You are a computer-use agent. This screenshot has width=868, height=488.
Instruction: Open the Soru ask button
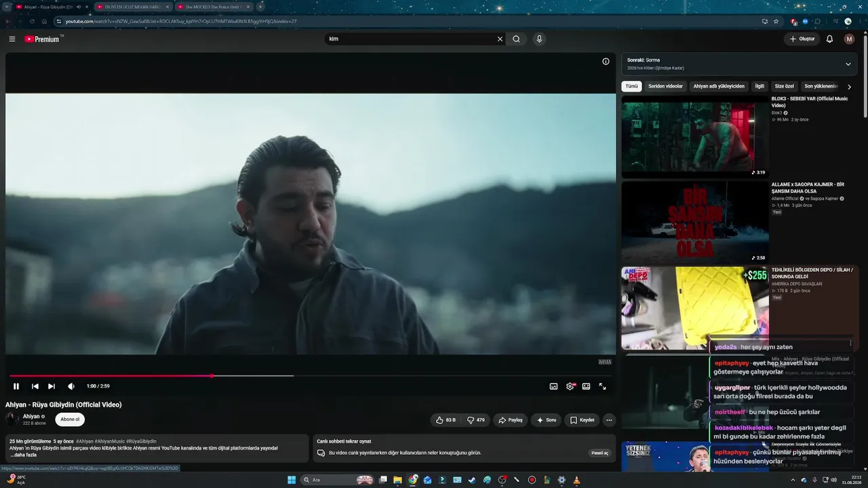point(546,420)
